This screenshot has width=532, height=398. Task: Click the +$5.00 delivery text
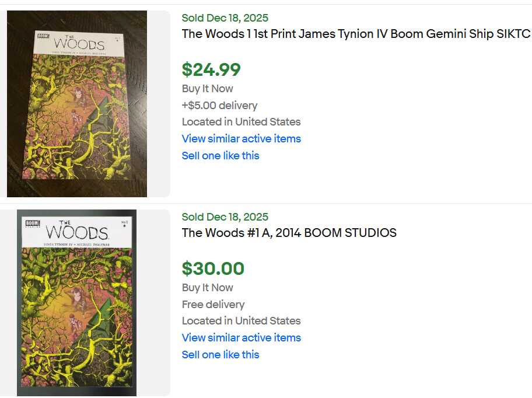pos(219,106)
